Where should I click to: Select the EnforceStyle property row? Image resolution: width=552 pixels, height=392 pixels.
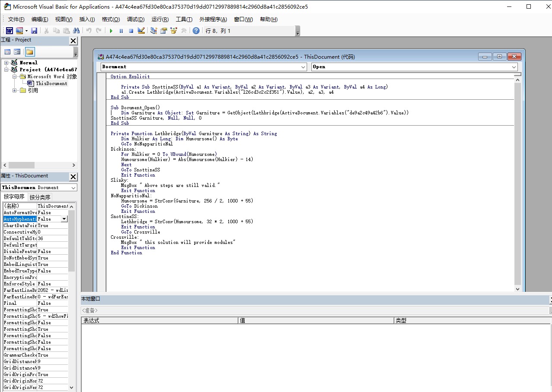[35, 284]
